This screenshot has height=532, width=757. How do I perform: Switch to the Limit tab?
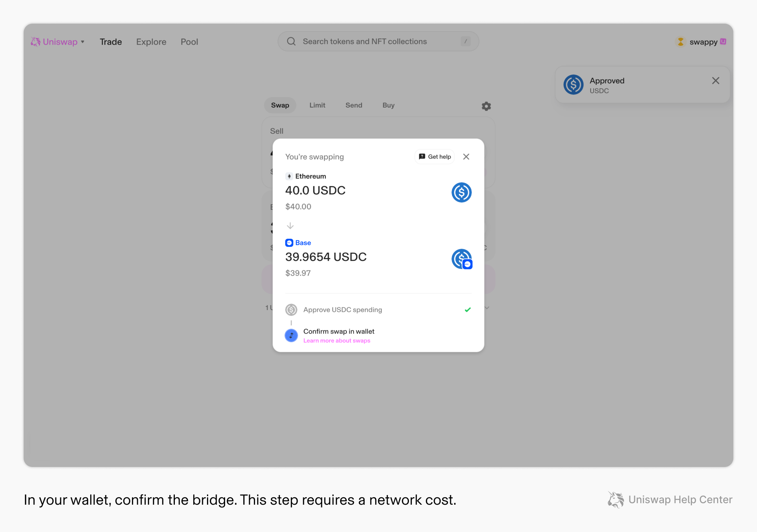coord(317,105)
